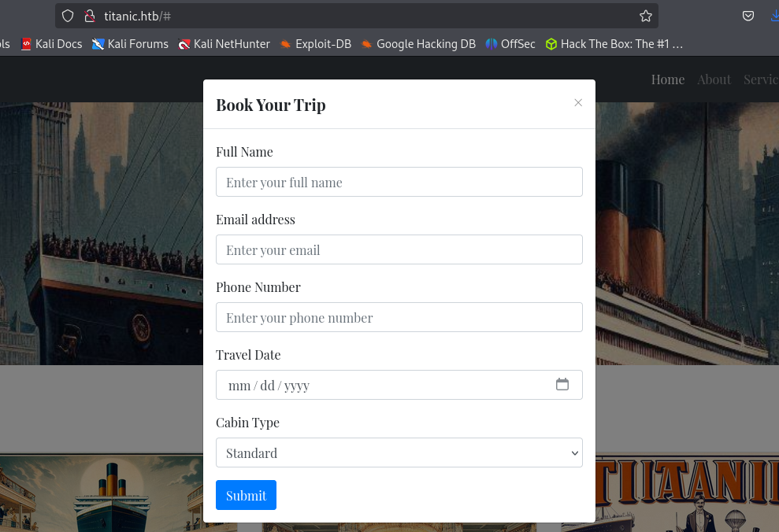The image size is (779, 532).
Task: Submit the booking form
Action: pyautogui.click(x=246, y=495)
